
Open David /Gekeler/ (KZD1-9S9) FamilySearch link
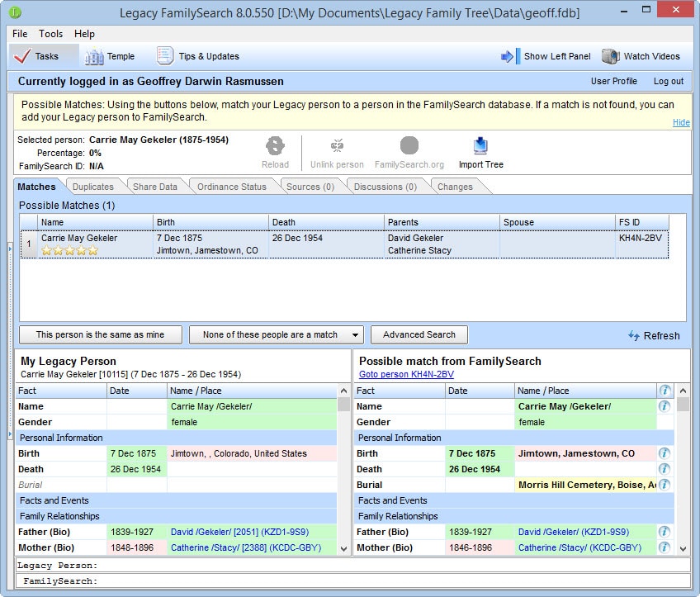(x=574, y=532)
